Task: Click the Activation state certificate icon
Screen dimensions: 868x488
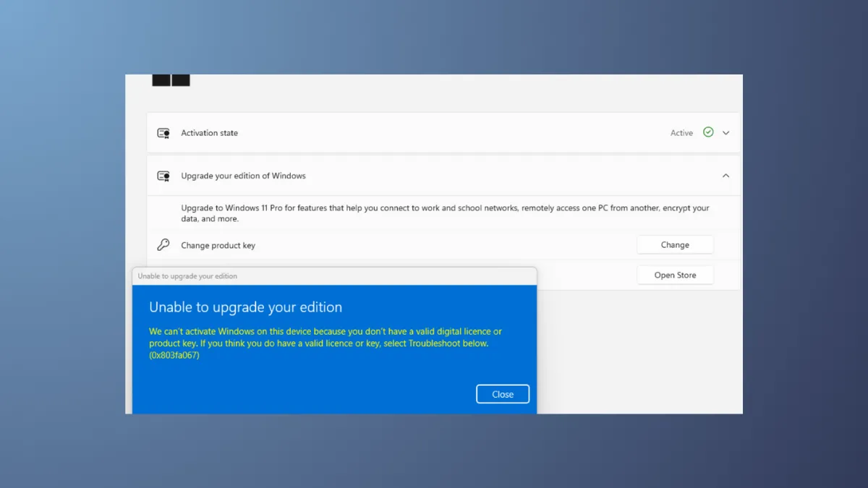Action: point(163,133)
